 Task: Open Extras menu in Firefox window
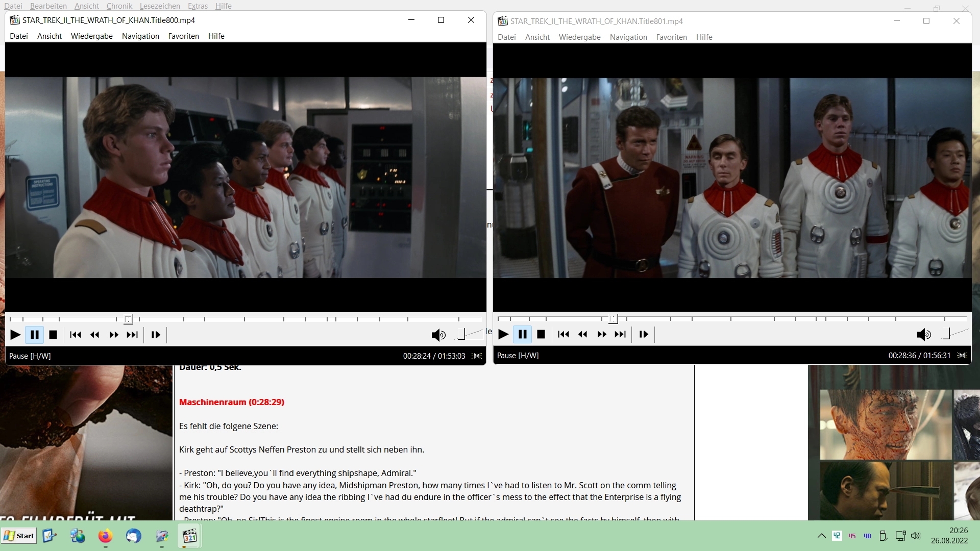[198, 6]
